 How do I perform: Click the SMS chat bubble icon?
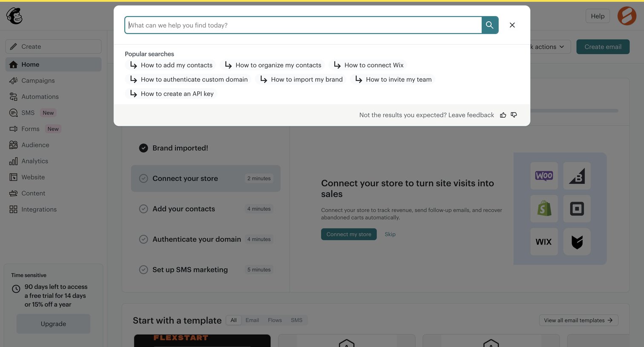coord(14,113)
